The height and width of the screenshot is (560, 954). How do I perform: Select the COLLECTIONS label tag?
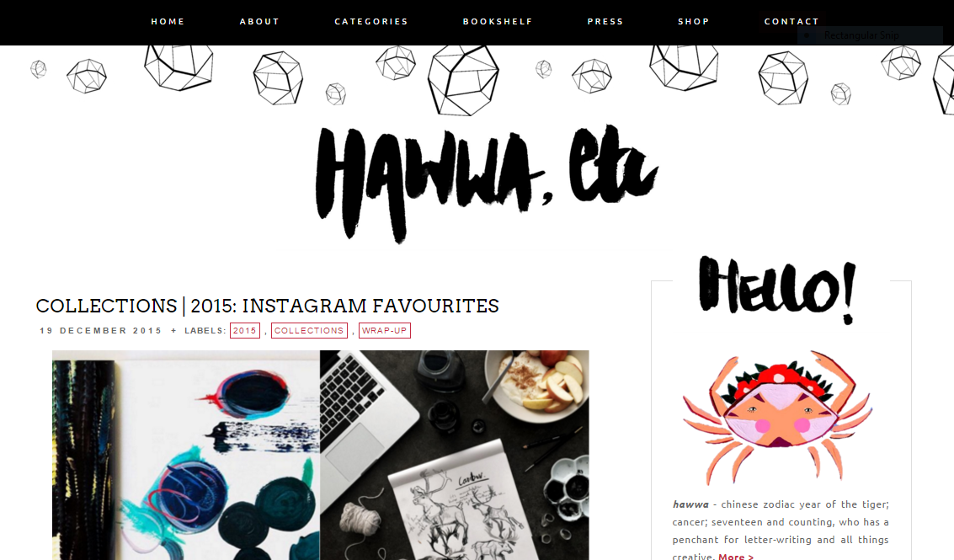click(309, 330)
